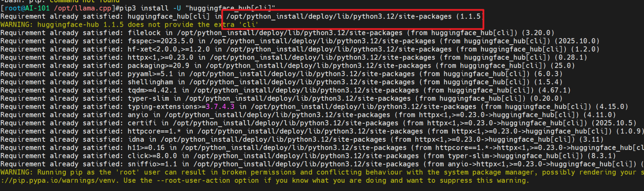The image size is (644, 191).
Task: Click the root@AI-101 shell prompt
Action: [x=26, y=8]
